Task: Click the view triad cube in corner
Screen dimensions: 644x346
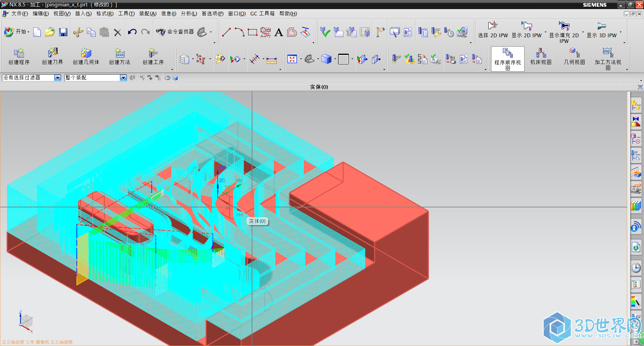Action: tap(26, 322)
